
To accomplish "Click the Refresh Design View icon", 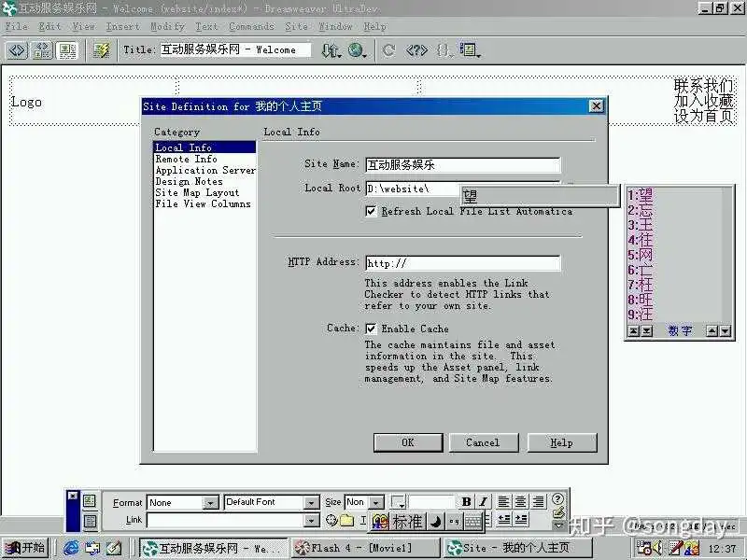I will point(388,50).
